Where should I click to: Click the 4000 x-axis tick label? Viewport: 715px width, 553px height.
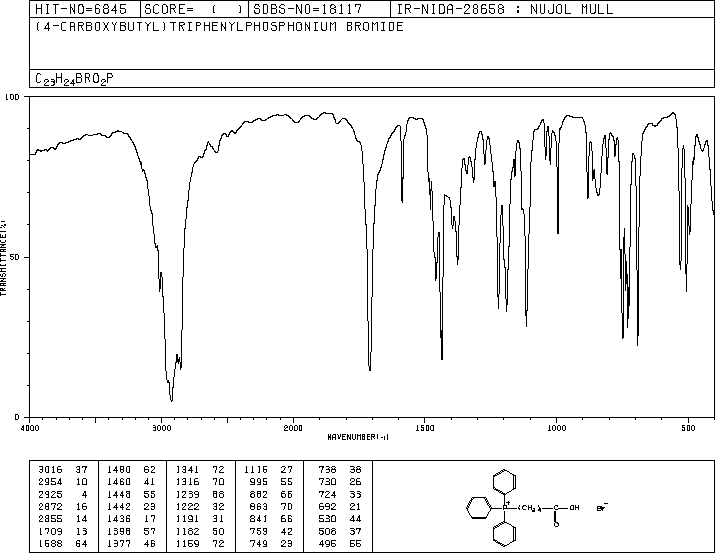click(30, 428)
